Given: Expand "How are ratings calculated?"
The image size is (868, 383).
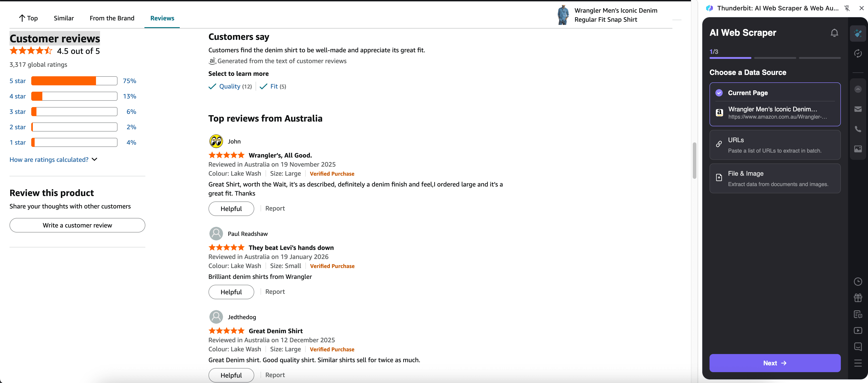Looking at the screenshot, I should click(x=53, y=160).
